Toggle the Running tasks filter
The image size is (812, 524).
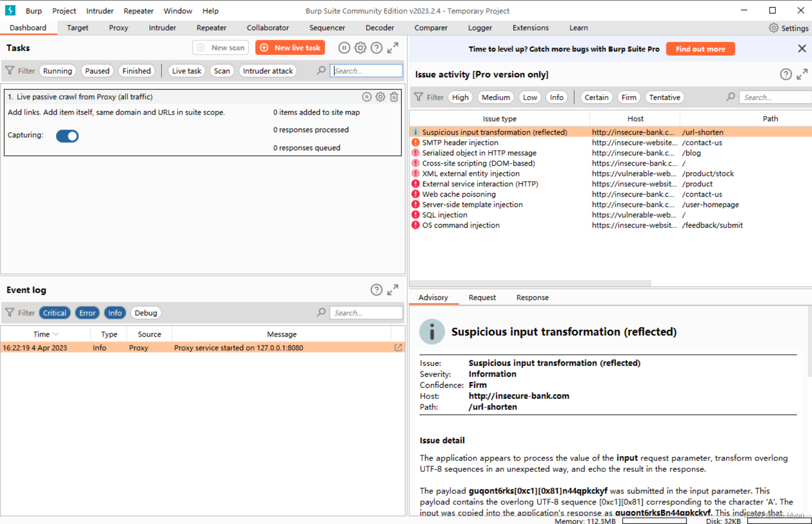58,71
